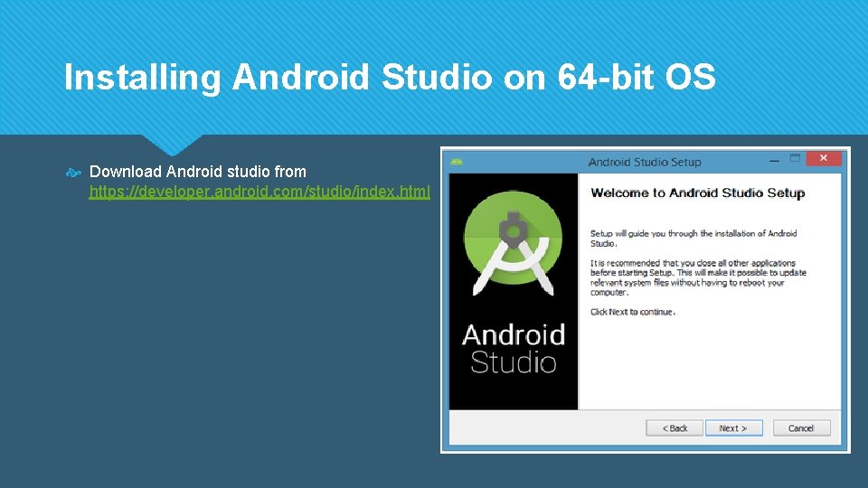868x488 pixels.
Task: Click the Next > button in setup
Action: pyautogui.click(x=733, y=428)
